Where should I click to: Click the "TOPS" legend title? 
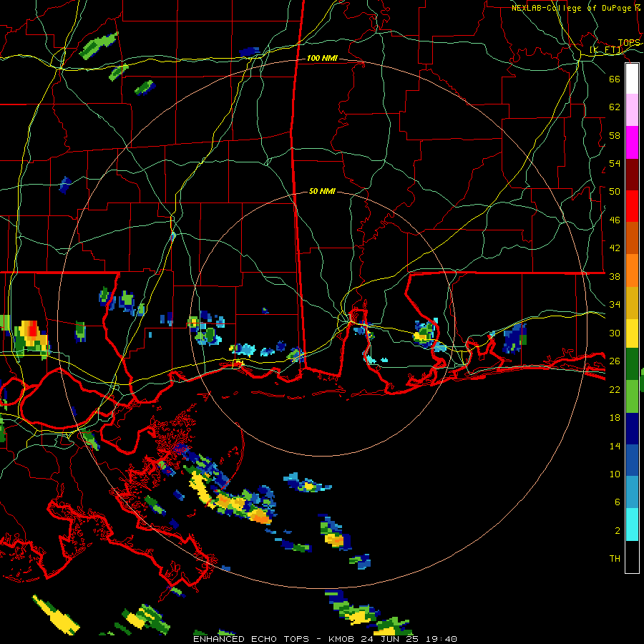tap(629, 43)
